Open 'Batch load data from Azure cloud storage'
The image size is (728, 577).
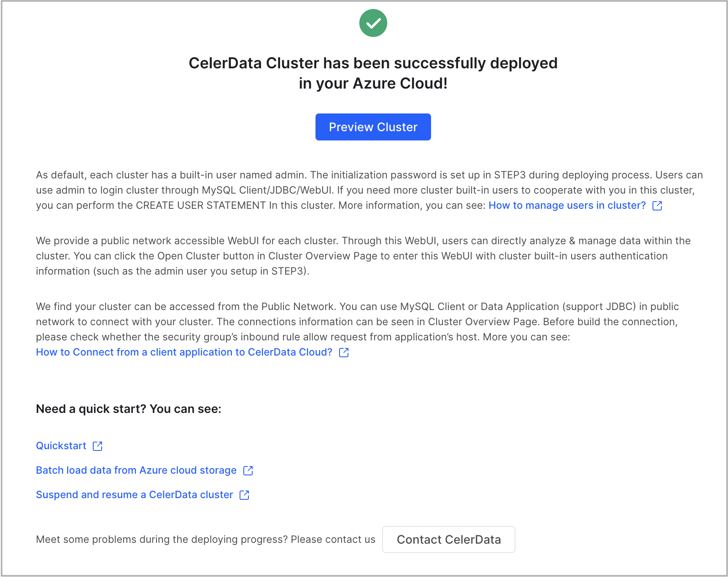pyautogui.click(x=136, y=470)
